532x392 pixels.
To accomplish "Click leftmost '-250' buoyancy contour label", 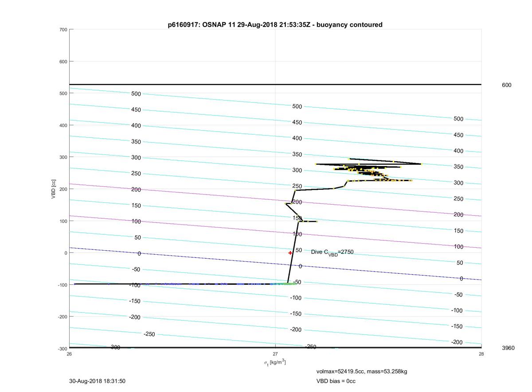I will (149, 334).
